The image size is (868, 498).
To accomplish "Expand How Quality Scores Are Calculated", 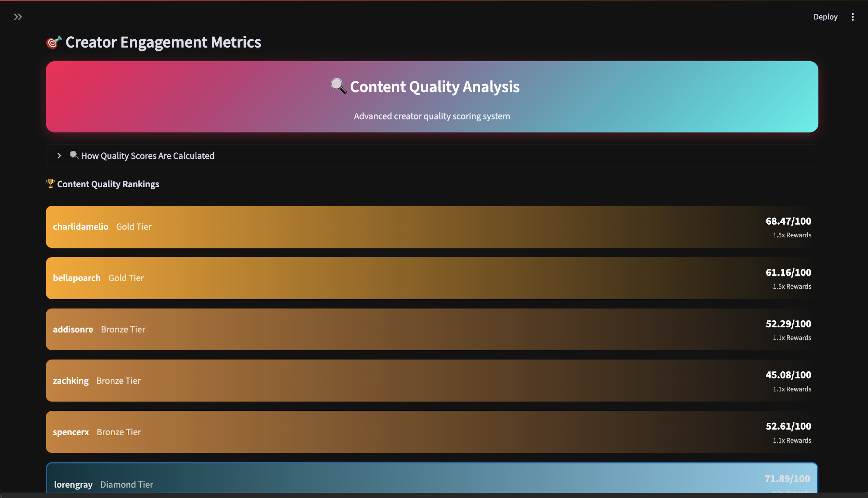I will tap(148, 156).
